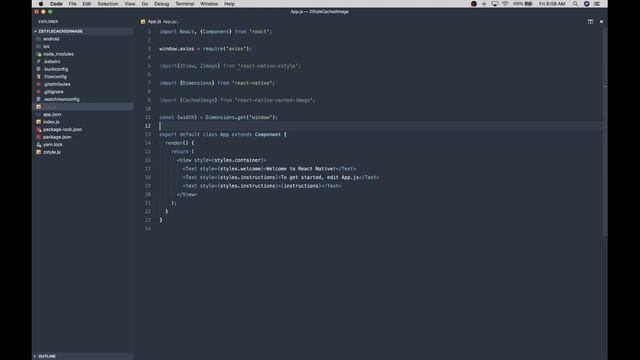Place cursor in the import React line
640x360 pixels.
[216, 31]
